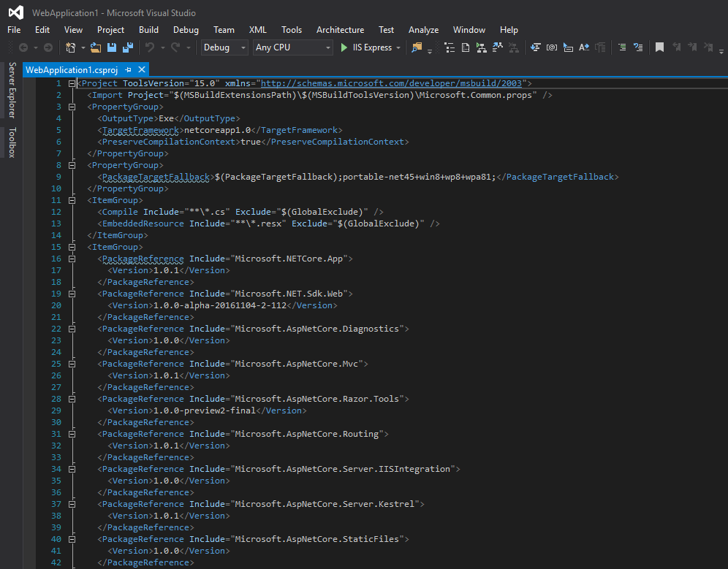728x569 pixels.
Task: Collapse the PropertyGroup on line 8
Action: click(72, 165)
